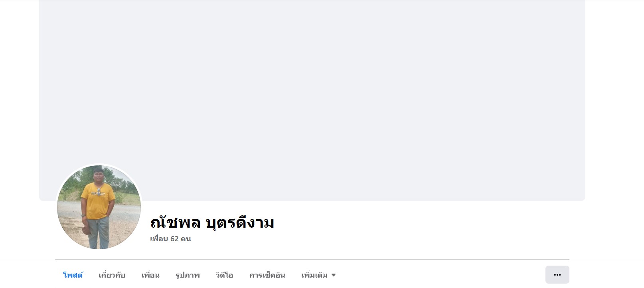Open the about section labeled เกี่ยวกับ
The image size is (644, 288).
tap(112, 275)
